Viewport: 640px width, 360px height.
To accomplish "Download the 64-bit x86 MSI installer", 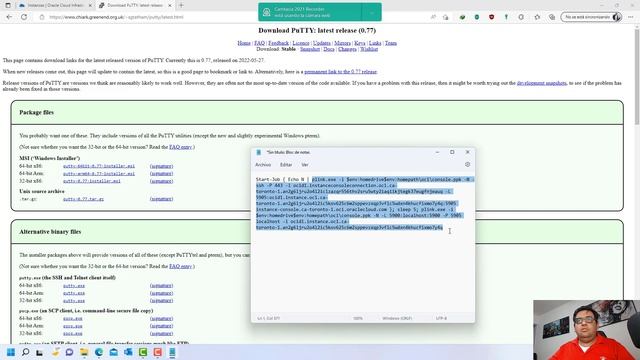I will point(99,166).
